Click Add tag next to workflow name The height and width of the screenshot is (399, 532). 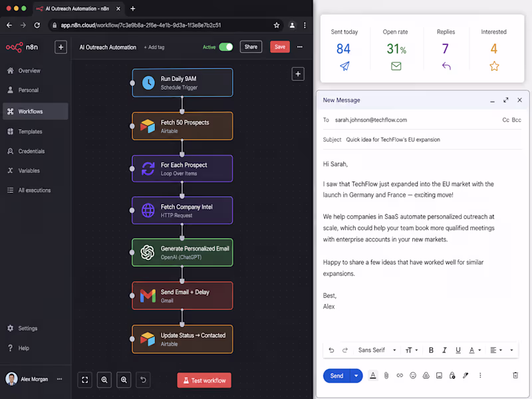tap(154, 47)
